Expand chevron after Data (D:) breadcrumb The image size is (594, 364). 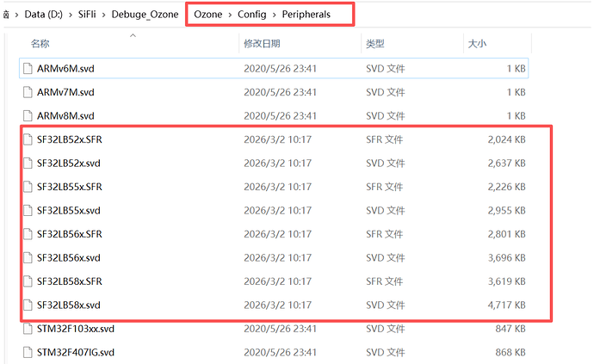point(71,15)
